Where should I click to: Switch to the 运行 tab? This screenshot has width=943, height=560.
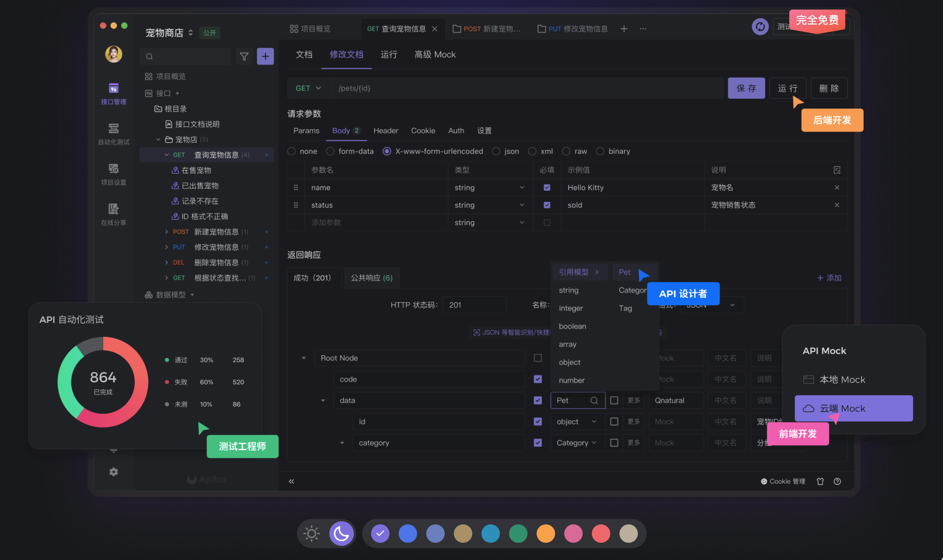click(x=389, y=54)
